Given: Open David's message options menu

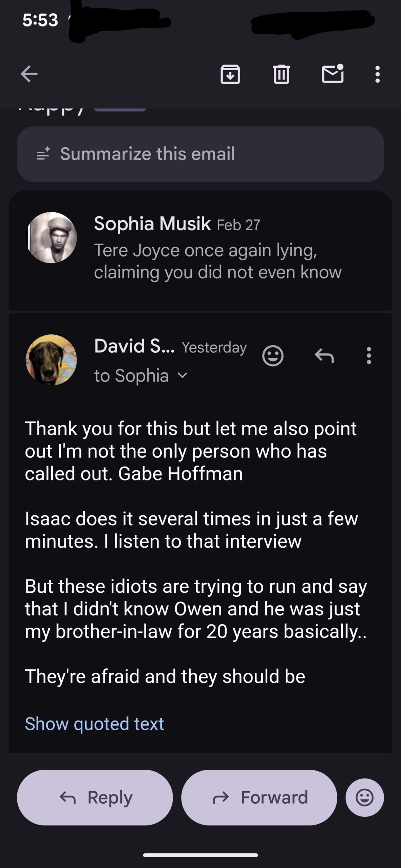Looking at the screenshot, I should point(369,356).
